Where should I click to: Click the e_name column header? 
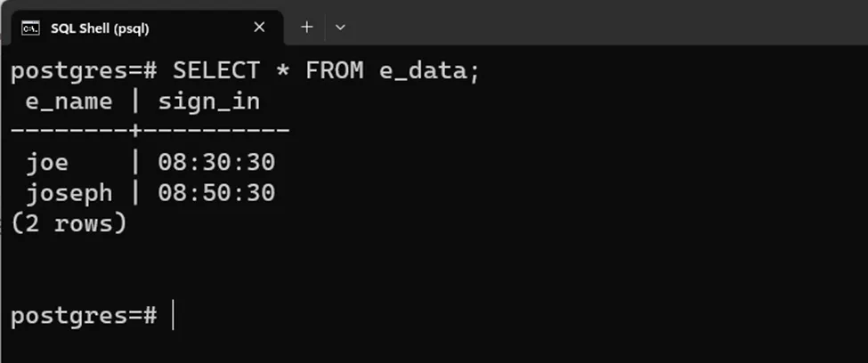point(69,101)
